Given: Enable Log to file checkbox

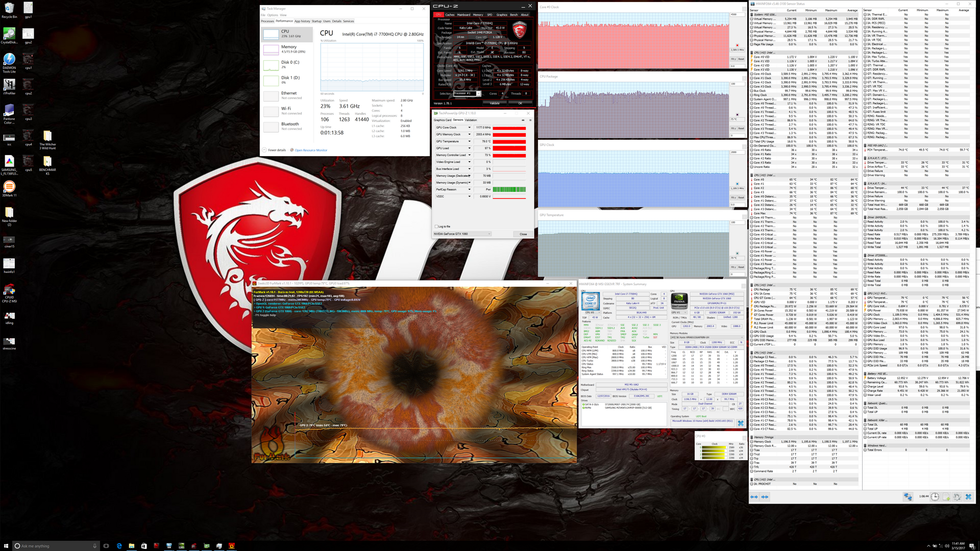Looking at the screenshot, I should tap(436, 227).
